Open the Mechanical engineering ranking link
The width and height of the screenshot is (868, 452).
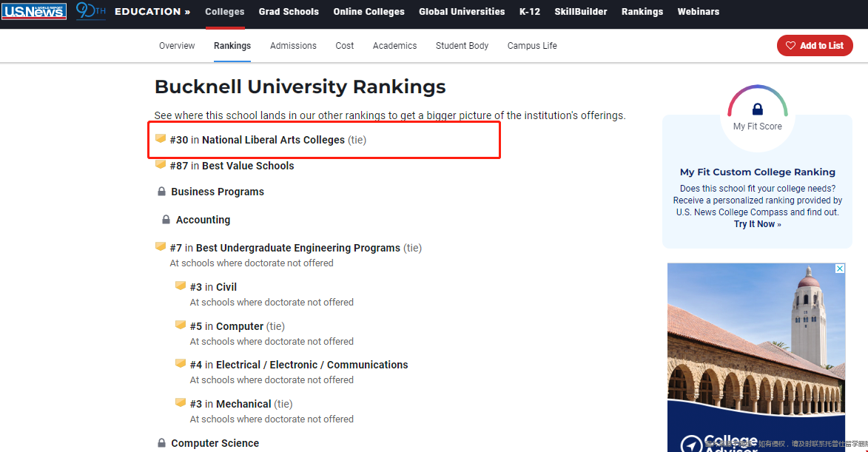coord(243,405)
